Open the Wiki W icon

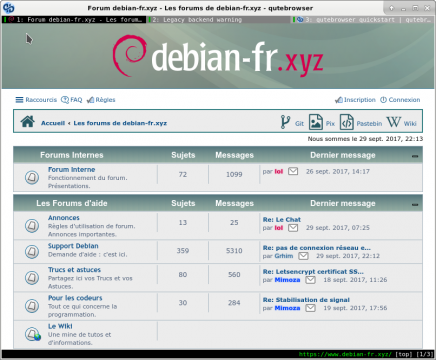coord(394,122)
